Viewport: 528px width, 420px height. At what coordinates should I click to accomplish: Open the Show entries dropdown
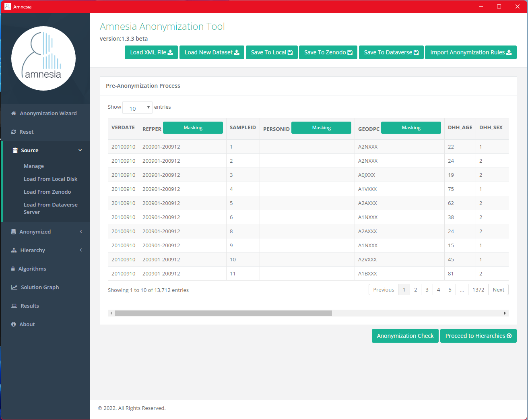pyautogui.click(x=137, y=108)
